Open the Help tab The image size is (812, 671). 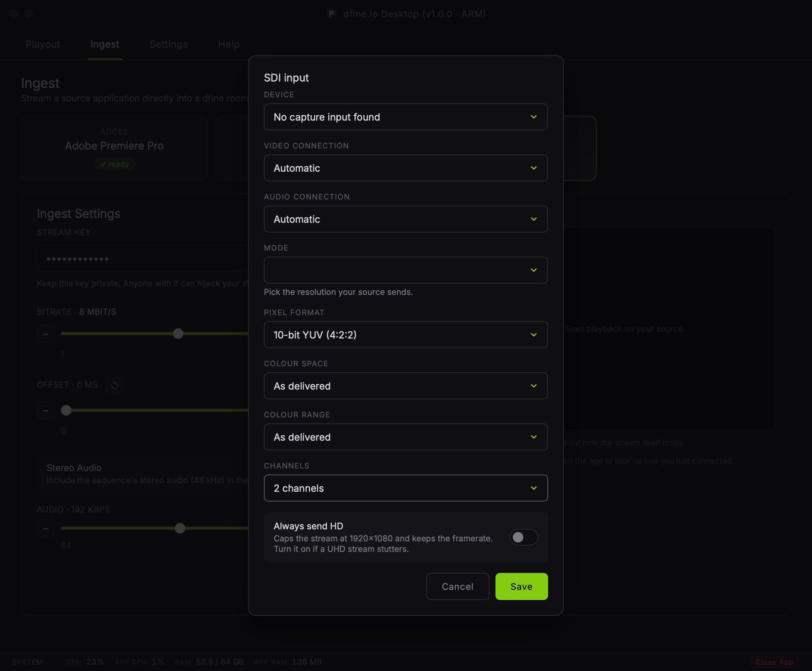[229, 44]
